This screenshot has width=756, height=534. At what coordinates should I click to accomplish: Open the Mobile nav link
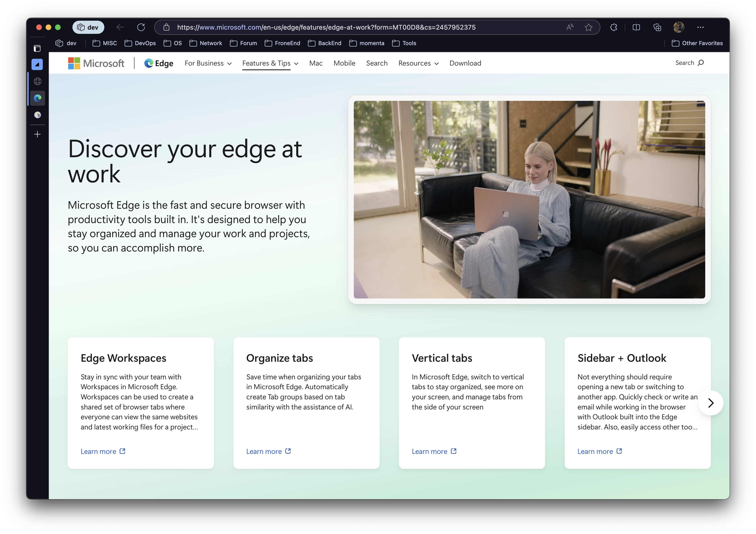[x=344, y=63]
